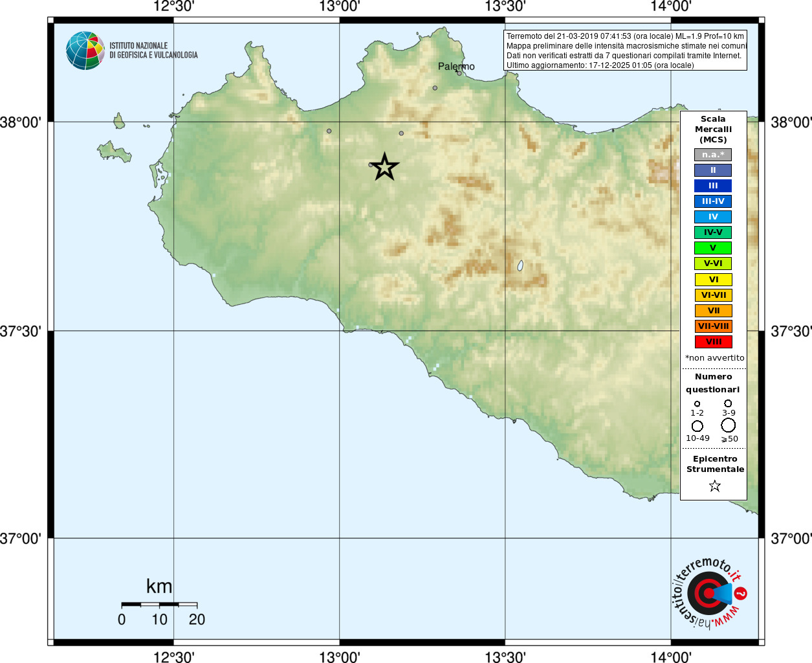
Task: Click the Palermo city label
Action: (456, 66)
